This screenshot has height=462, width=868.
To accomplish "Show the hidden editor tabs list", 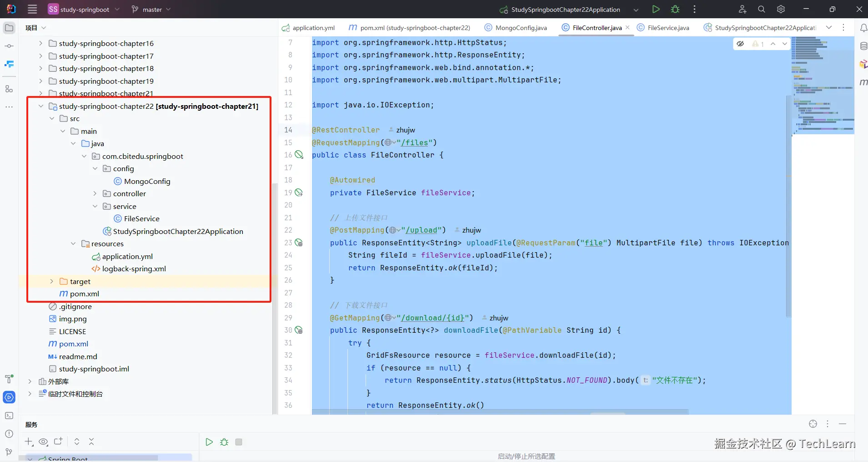I will tap(829, 27).
